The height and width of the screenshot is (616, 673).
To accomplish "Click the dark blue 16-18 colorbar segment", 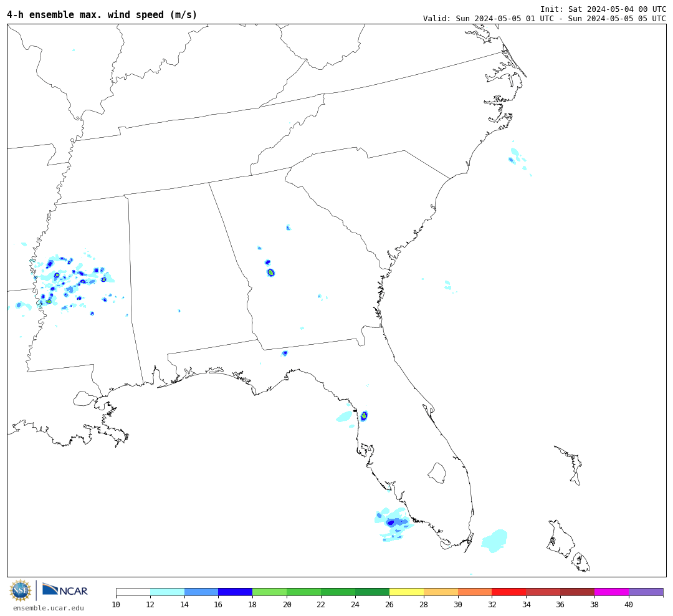I will click(x=236, y=592).
